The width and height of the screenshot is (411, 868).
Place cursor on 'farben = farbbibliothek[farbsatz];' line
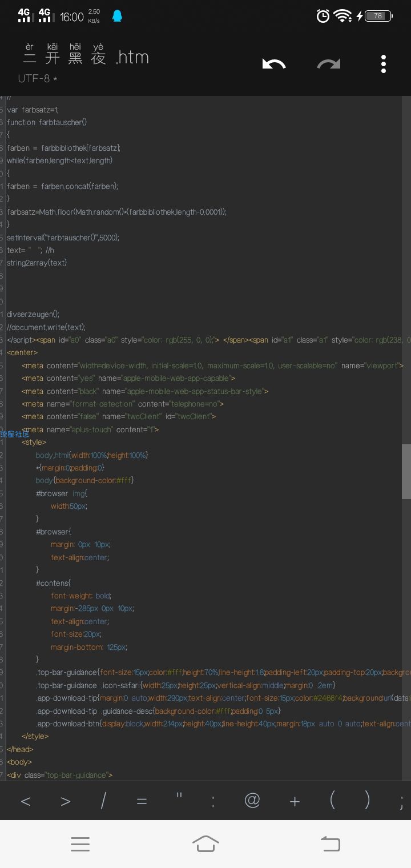click(63, 148)
